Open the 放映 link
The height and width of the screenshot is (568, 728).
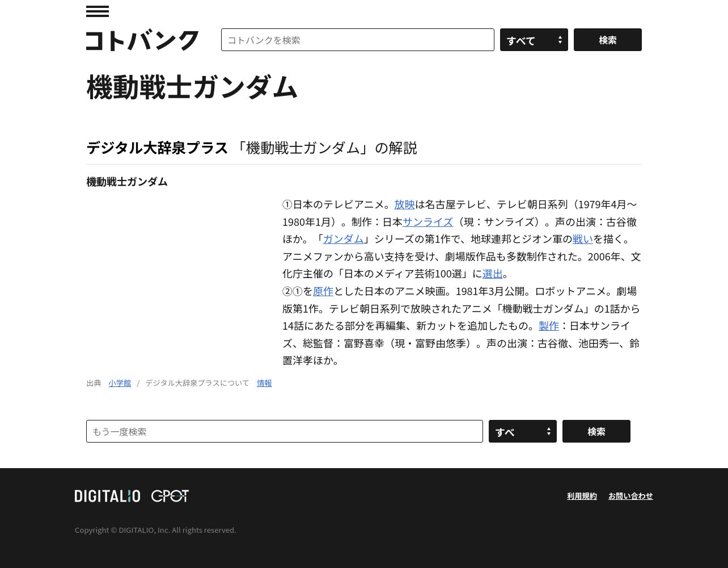[x=405, y=204]
